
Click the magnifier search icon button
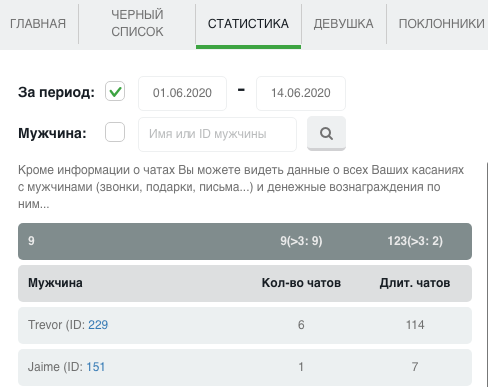[326, 133]
